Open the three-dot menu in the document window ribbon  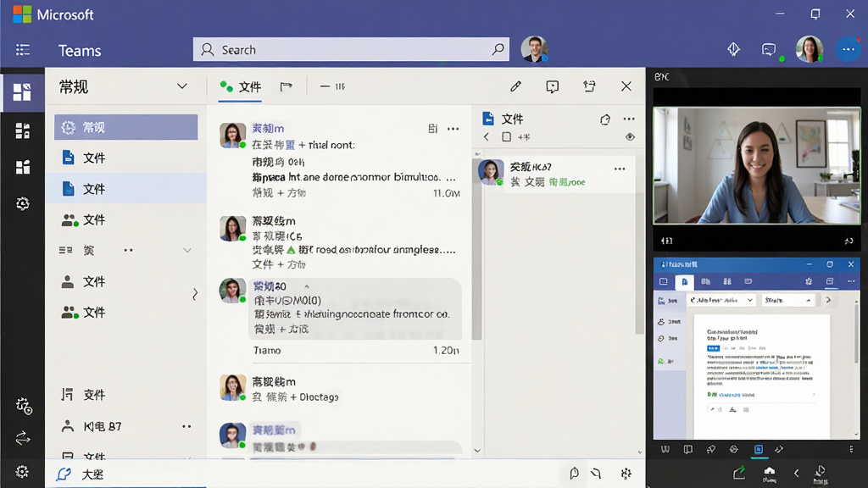[x=851, y=281]
